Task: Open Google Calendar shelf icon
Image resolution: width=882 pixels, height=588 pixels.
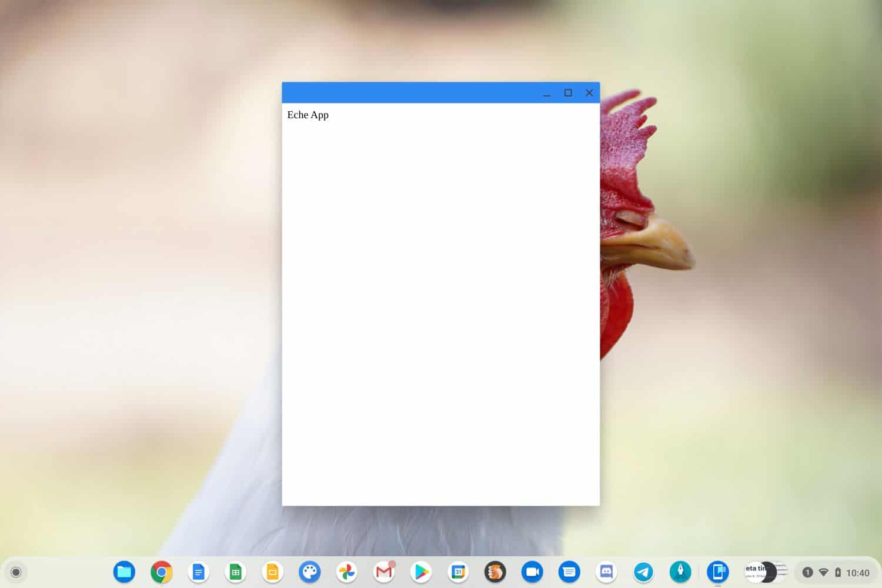Action: pyautogui.click(x=458, y=572)
